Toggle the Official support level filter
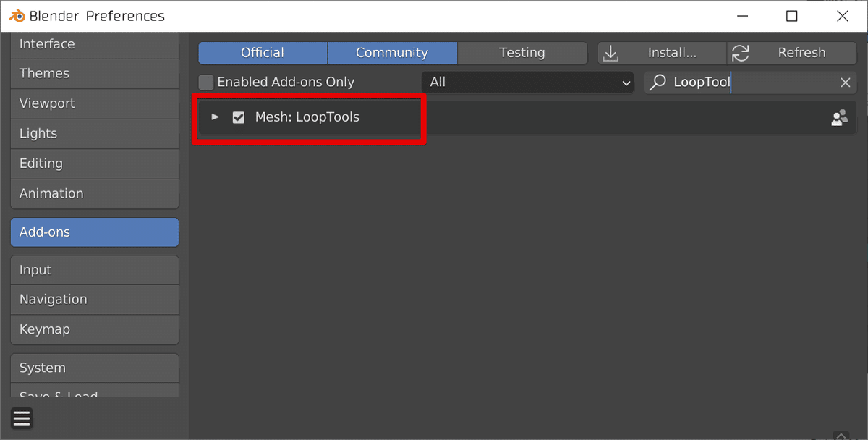Screen dimensions: 868x440 pos(263,53)
